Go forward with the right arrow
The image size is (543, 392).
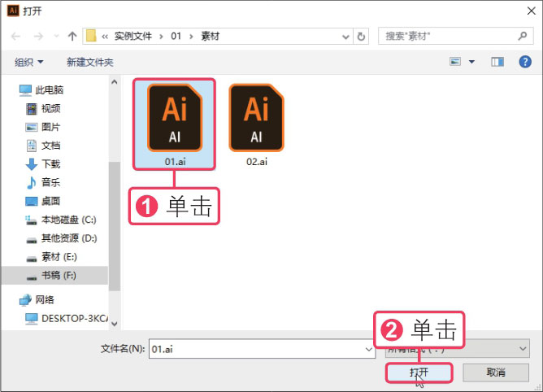point(38,36)
